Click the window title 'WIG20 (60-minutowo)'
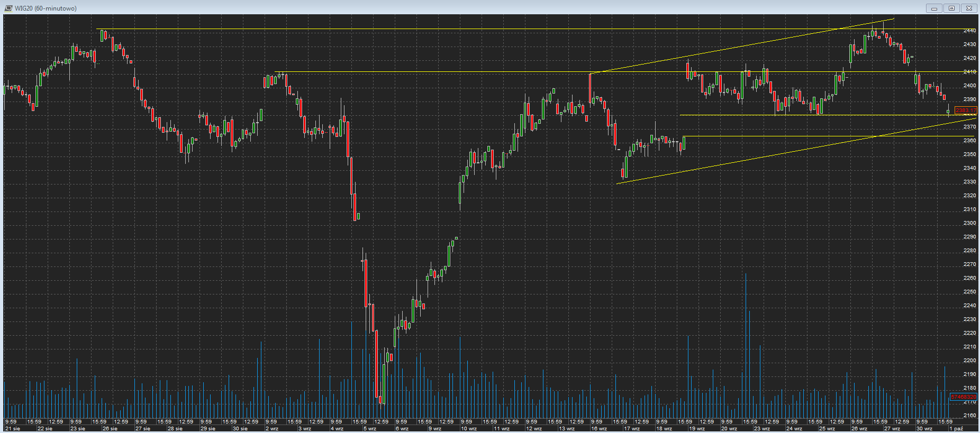 coord(46,8)
